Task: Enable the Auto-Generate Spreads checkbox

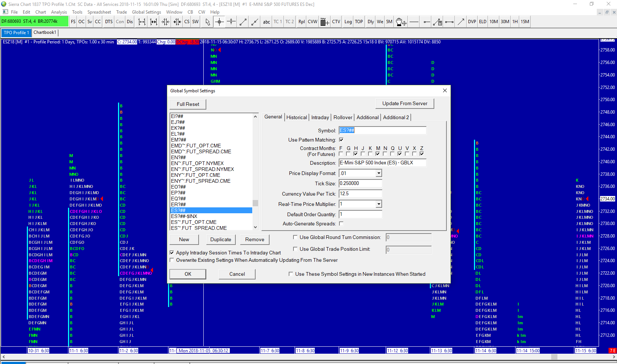Action: pos(341,224)
